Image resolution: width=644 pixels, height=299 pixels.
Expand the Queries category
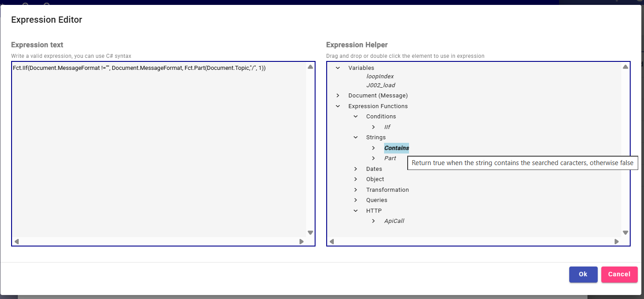pos(356,200)
